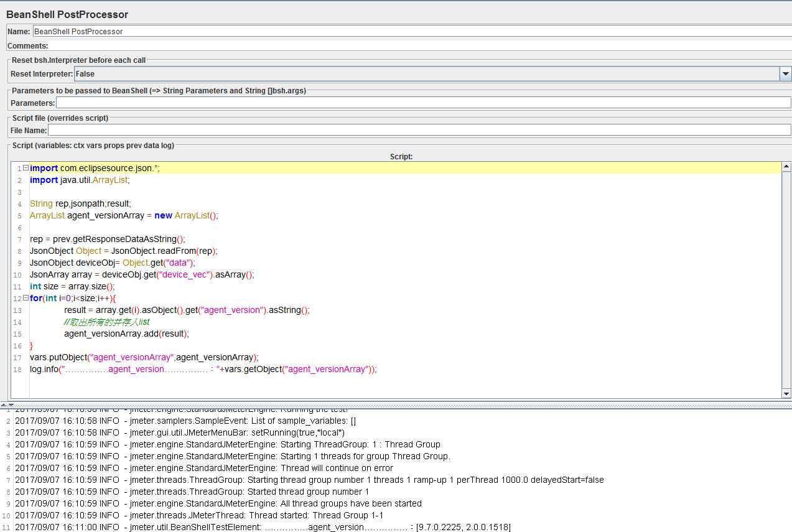Screen dimensions: 792x532
Task: Click into the Name text field
Action: coord(411,31)
